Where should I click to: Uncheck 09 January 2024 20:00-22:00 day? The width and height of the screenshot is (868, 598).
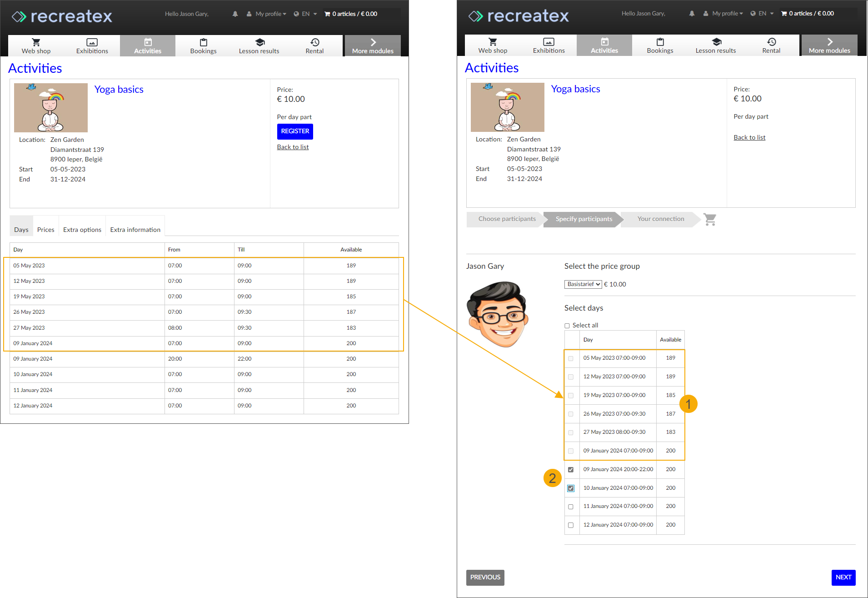pyautogui.click(x=571, y=470)
